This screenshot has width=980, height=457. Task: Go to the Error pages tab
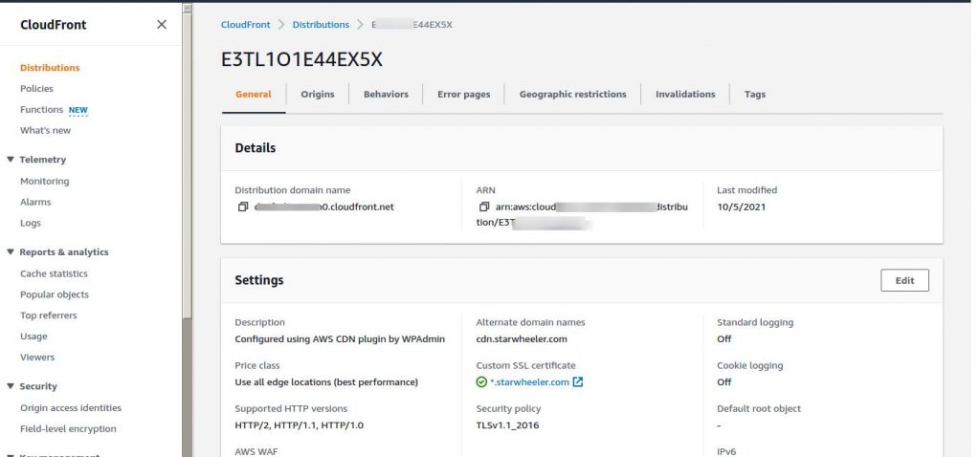point(464,95)
